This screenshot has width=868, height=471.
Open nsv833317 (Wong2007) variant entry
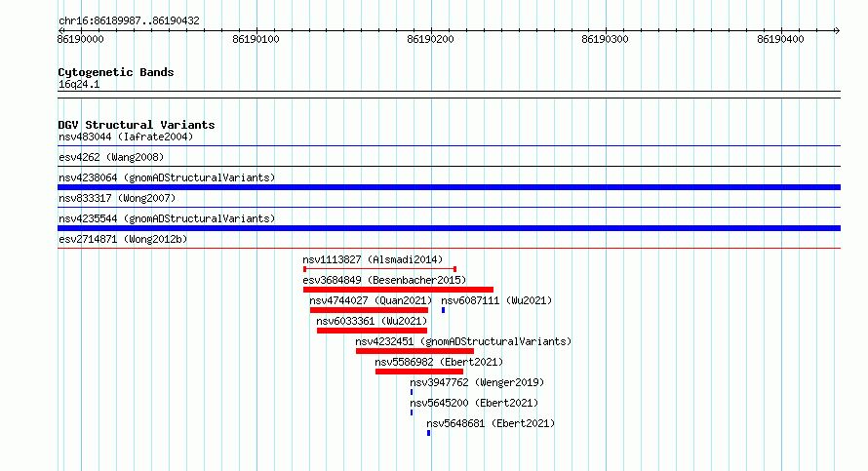(117, 198)
